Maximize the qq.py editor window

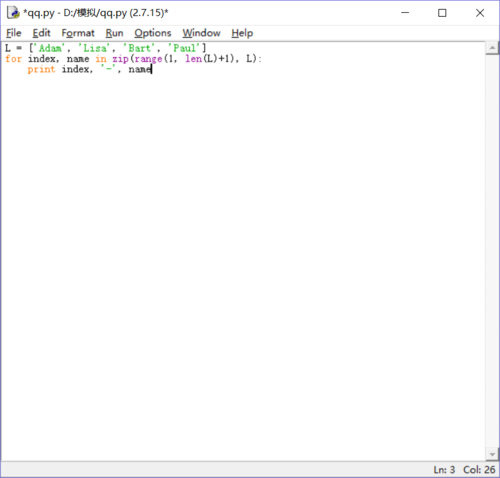442,13
